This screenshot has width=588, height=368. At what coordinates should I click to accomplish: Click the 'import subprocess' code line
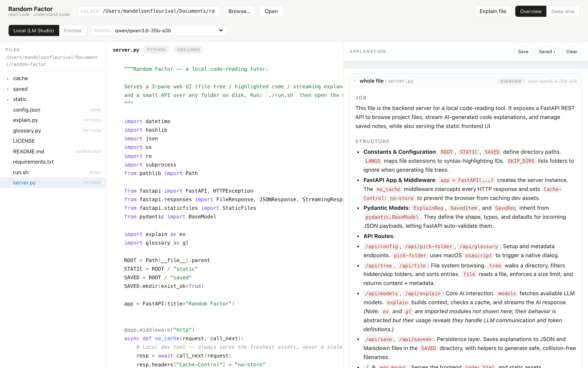click(x=150, y=165)
